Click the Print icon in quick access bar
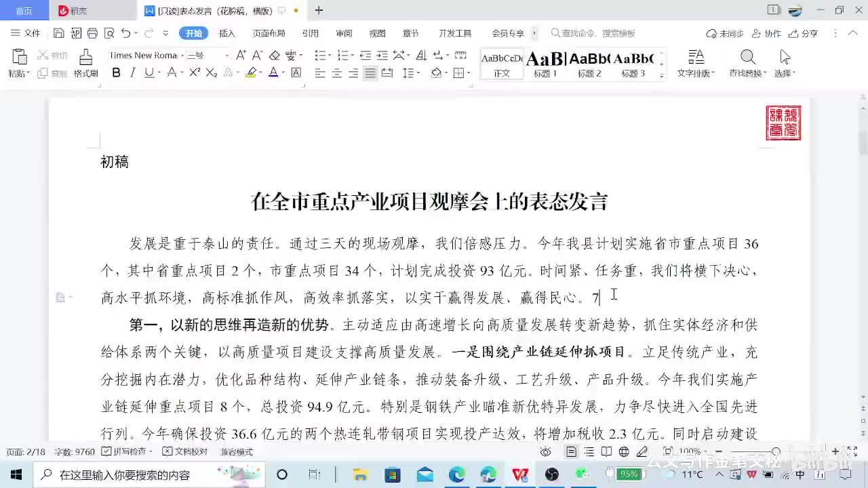 point(92,33)
